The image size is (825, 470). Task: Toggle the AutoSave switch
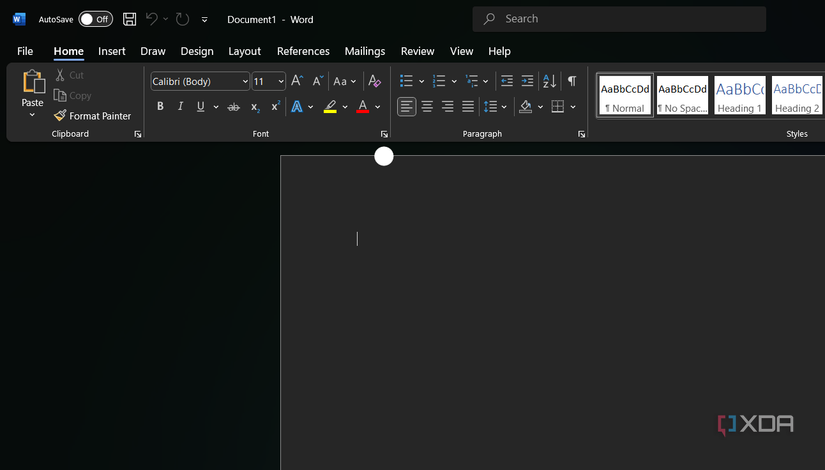pos(96,19)
